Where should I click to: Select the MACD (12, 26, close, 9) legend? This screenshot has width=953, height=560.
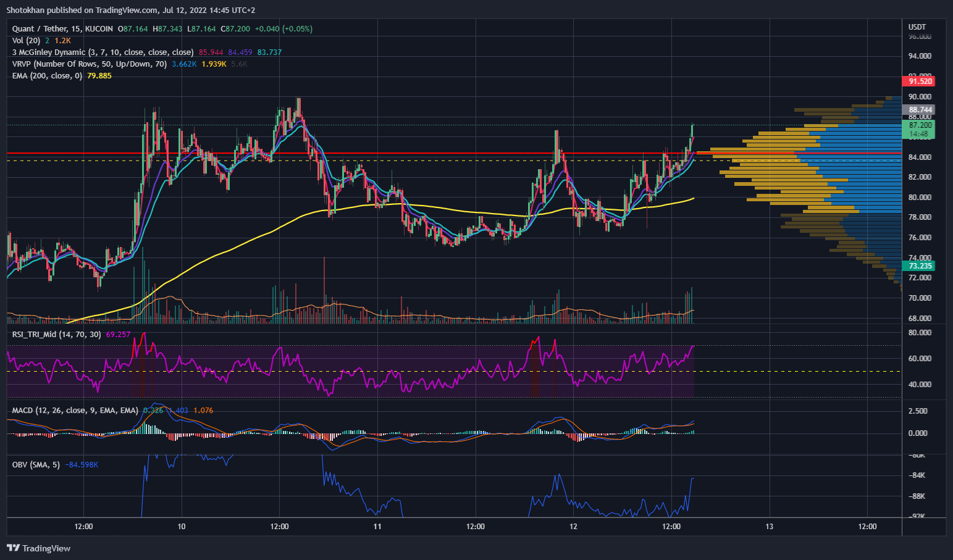75,411
